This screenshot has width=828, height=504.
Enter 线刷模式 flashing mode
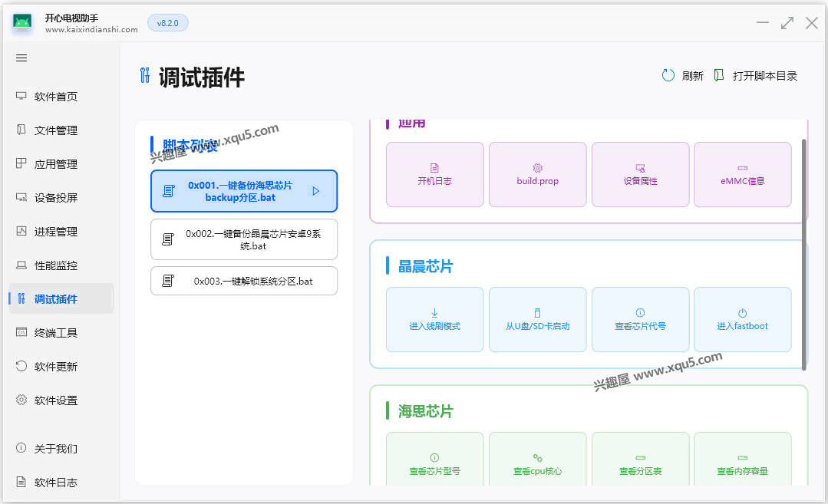434,319
